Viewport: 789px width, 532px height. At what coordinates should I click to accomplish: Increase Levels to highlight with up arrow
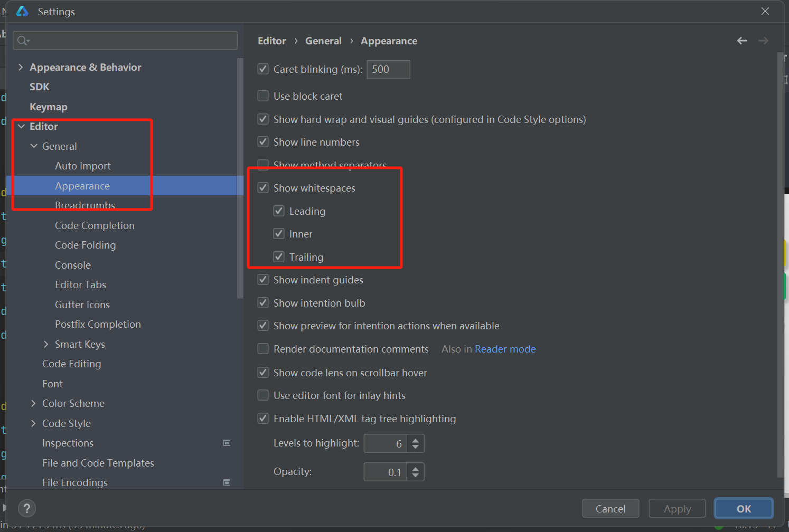[416, 439]
